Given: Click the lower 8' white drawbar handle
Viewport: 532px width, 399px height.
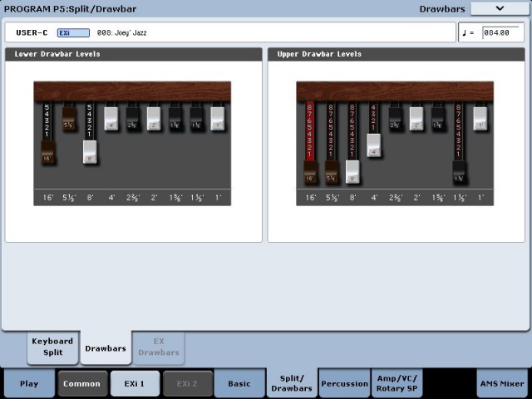Looking at the screenshot, I should coord(91,152).
